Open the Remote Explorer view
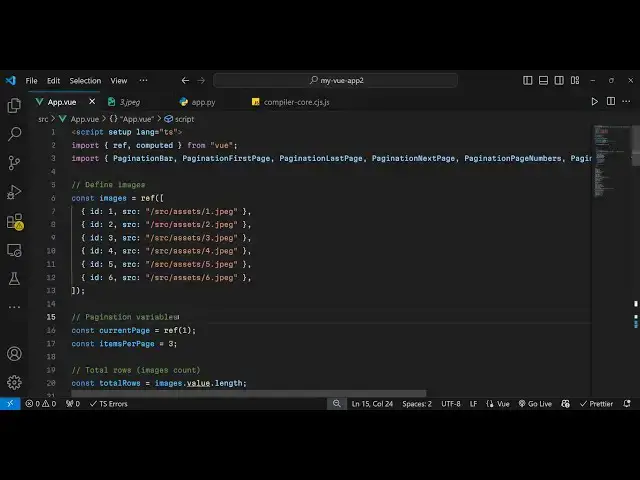The height and width of the screenshot is (480, 640). [14, 250]
